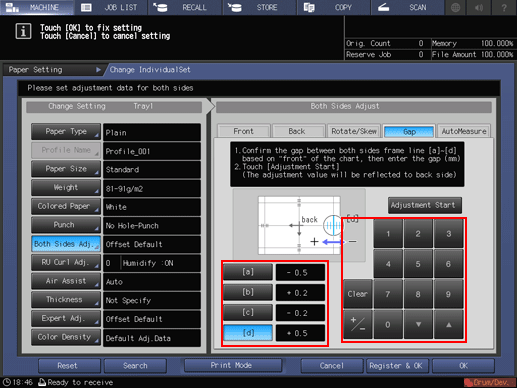
Task: Tap the down arrow key on keypad
Action: click(418, 324)
